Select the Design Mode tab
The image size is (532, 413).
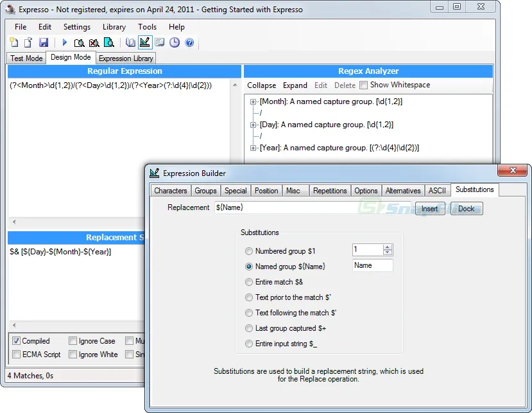71,57
